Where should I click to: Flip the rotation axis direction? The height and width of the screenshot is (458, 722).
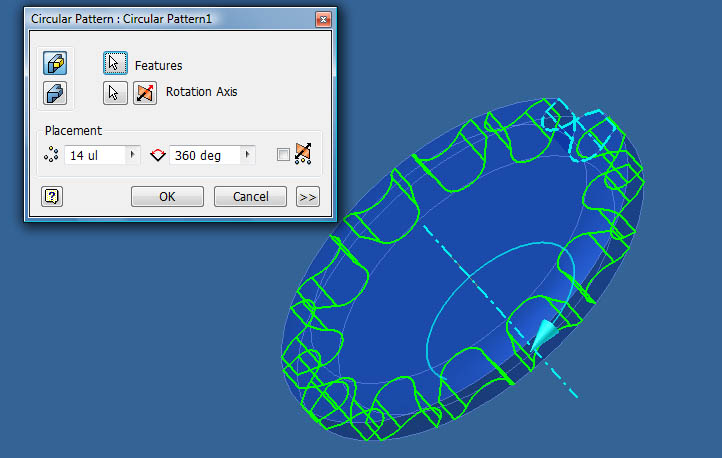click(145, 93)
